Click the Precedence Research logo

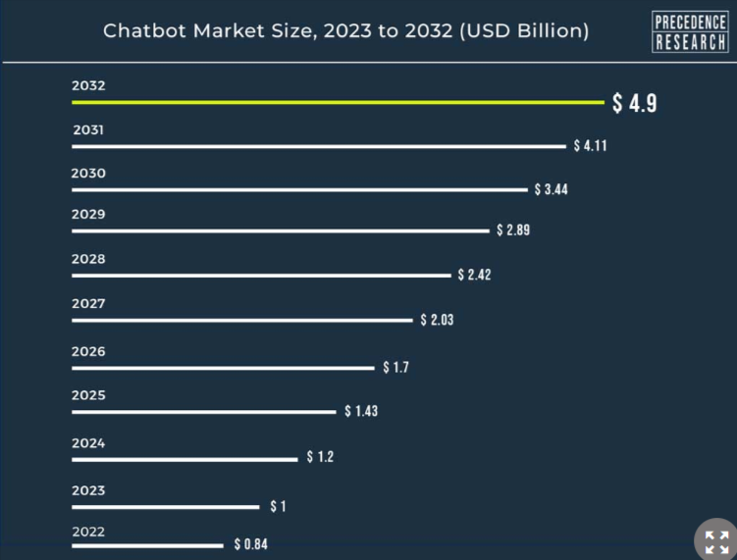[x=689, y=31]
